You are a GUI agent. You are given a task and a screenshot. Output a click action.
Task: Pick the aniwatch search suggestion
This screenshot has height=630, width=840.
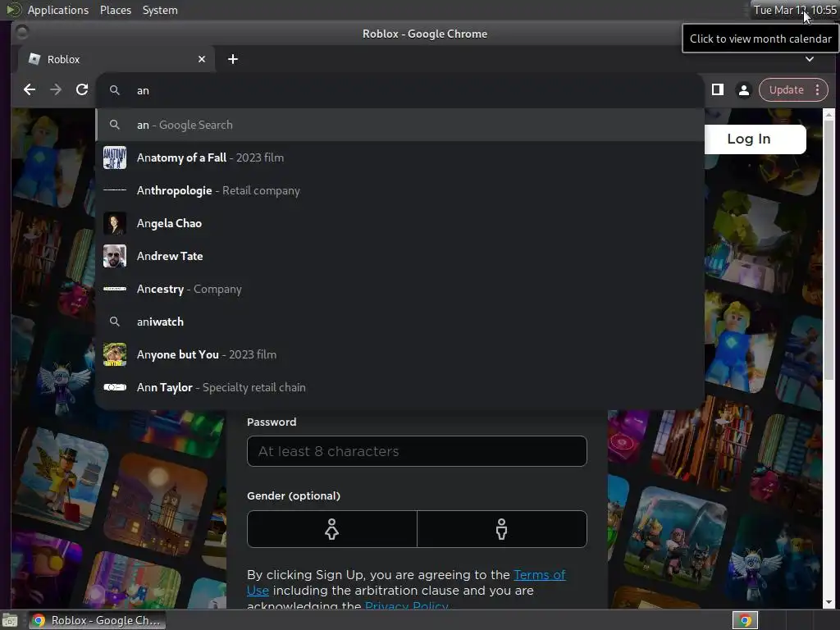click(399, 322)
